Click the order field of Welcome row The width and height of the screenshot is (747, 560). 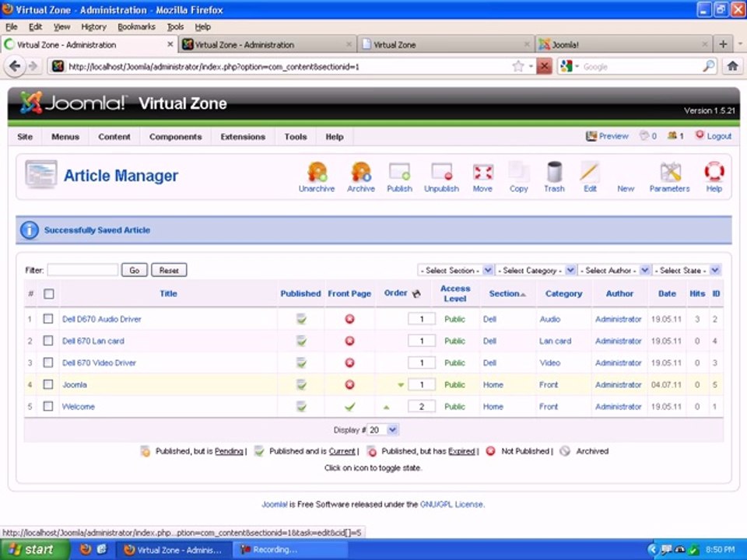click(x=421, y=407)
